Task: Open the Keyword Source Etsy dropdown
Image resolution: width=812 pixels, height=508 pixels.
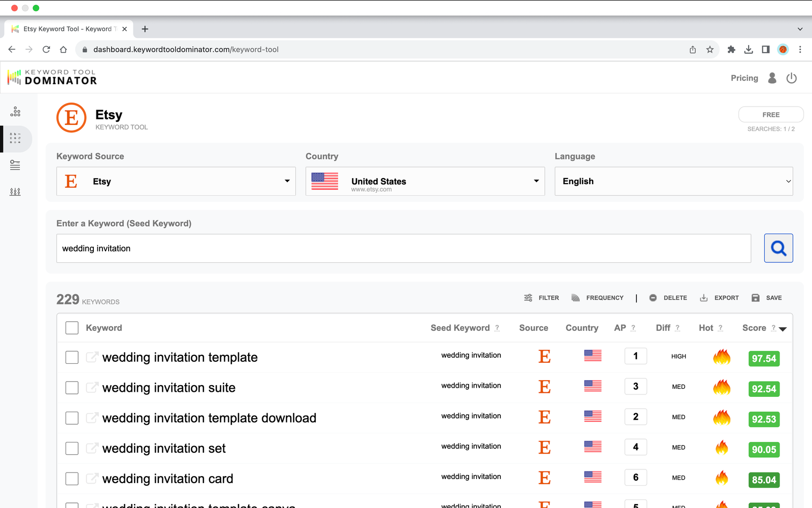Action: click(176, 181)
